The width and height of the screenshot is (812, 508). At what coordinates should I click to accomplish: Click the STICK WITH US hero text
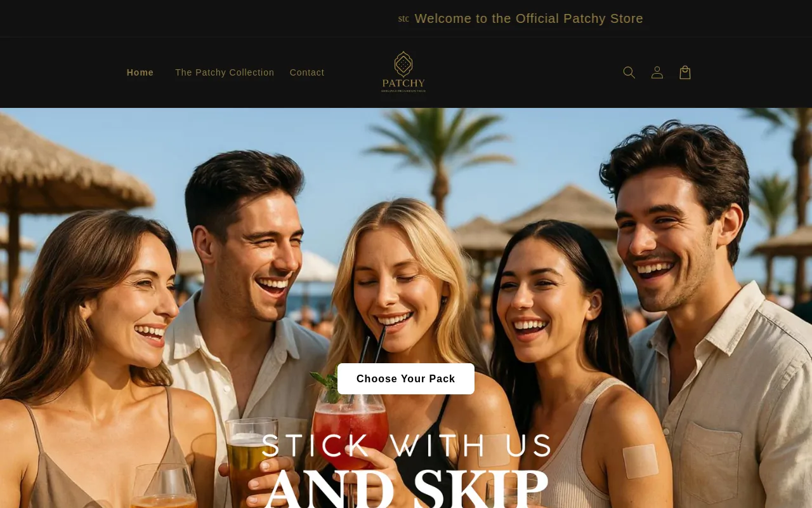[406, 446]
